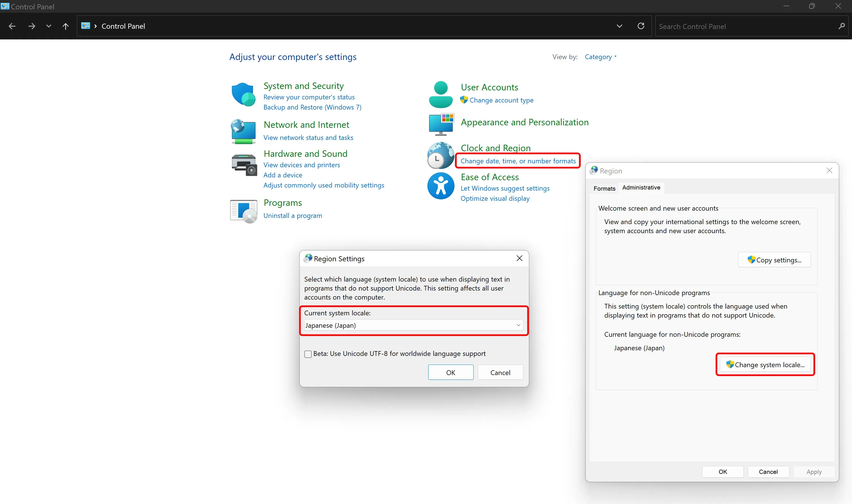The width and height of the screenshot is (852, 504).
Task: Go forward using the Forward arrow
Action: (32, 26)
